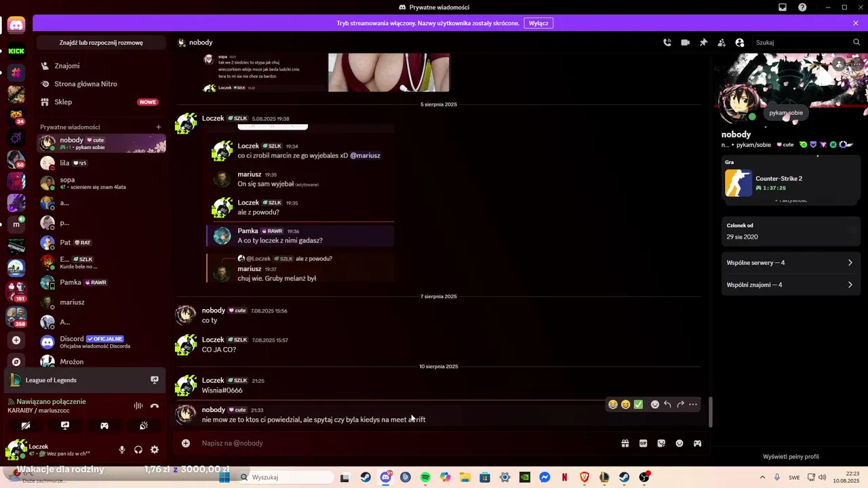
Task: Toggle noise suppression waveform icon
Action: click(x=138, y=406)
